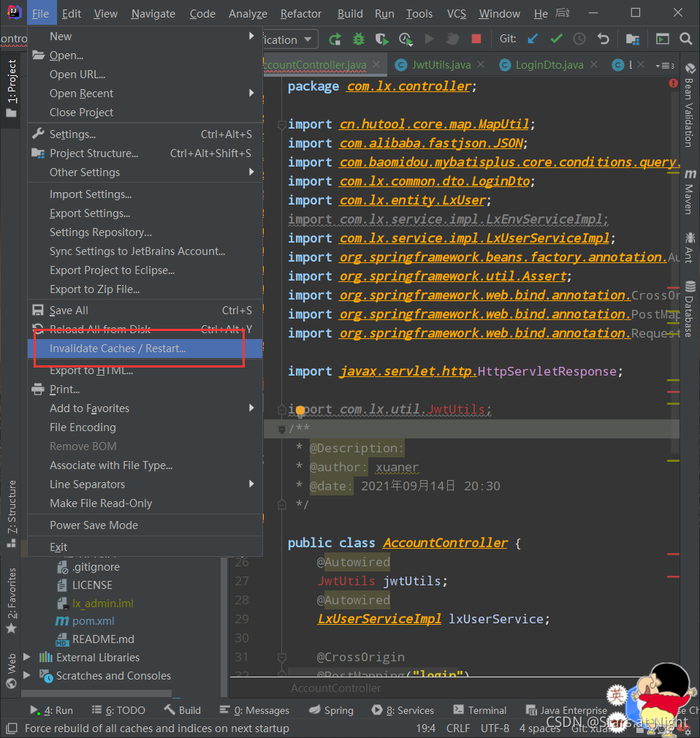700x738 pixels.
Task: Open the 2: Favorites tool window
Action: pyautogui.click(x=11, y=601)
